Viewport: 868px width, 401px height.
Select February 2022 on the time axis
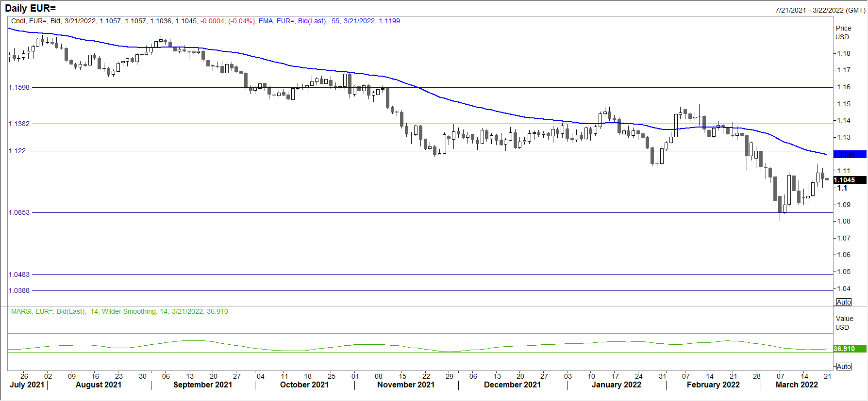(713, 385)
